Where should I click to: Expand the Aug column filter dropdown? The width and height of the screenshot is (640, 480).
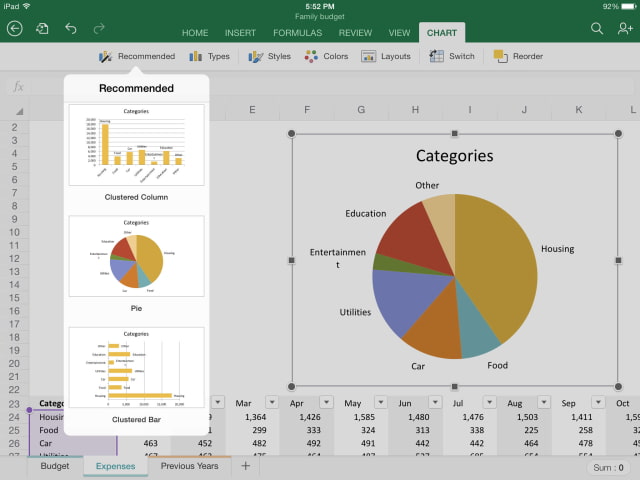click(x=542, y=403)
